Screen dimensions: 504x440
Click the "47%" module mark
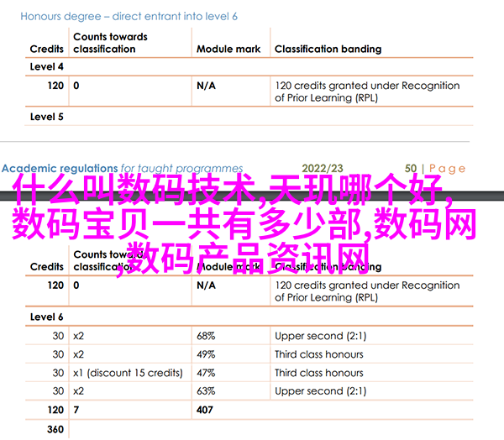click(x=206, y=373)
